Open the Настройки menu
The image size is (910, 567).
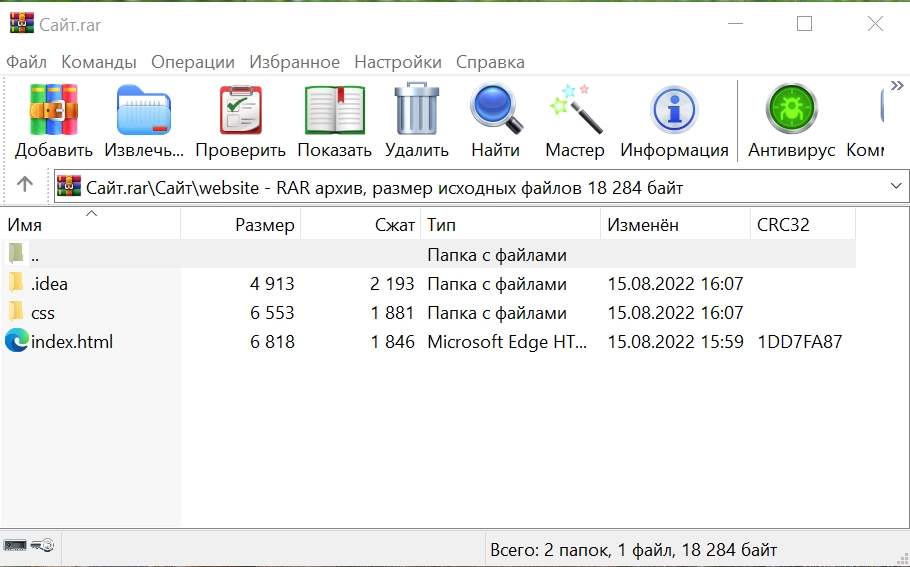[x=397, y=62]
